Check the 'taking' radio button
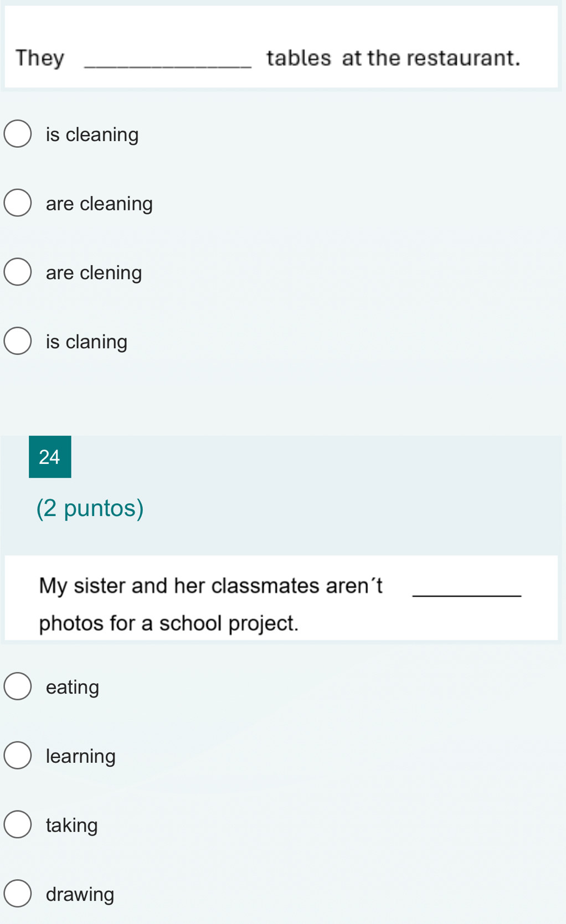The height and width of the screenshot is (924, 566). coord(18,824)
